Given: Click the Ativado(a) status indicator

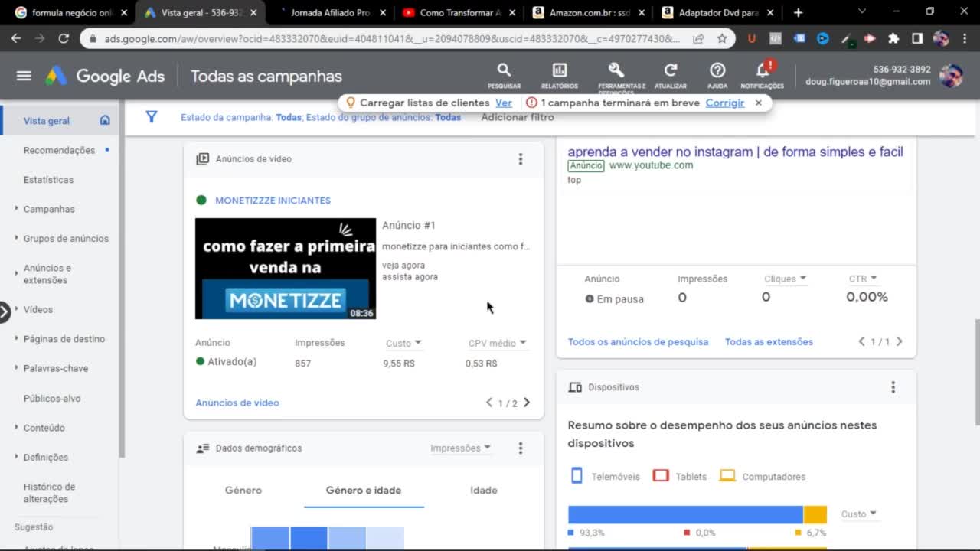Looking at the screenshot, I should coord(226,361).
